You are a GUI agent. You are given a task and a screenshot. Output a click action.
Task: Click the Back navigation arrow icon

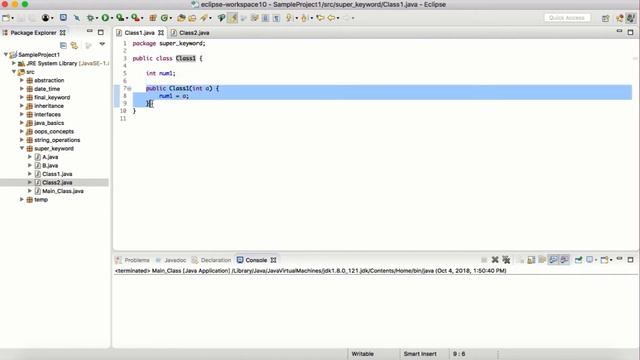pyautogui.click(x=331, y=18)
